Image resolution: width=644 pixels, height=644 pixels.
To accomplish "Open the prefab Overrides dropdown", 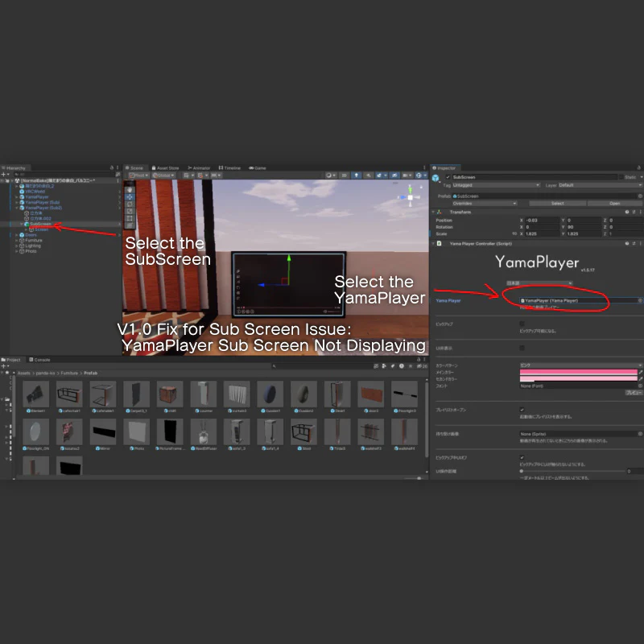I will tap(485, 204).
